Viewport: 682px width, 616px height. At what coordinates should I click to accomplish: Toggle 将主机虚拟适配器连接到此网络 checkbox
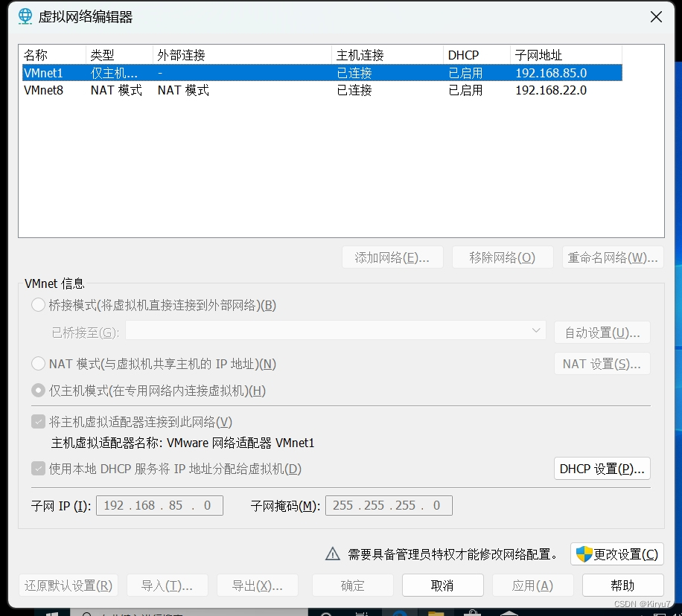(x=38, y=421)
